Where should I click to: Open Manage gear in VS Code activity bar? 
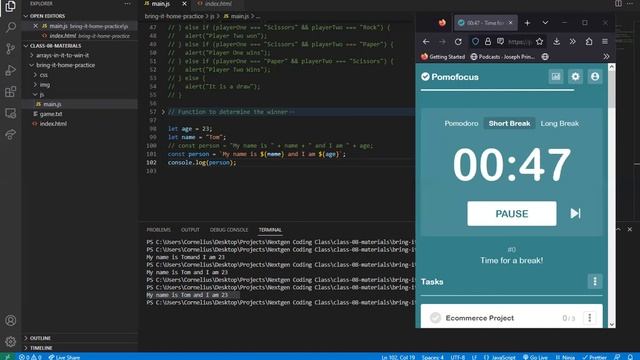(x=11, y=342)
